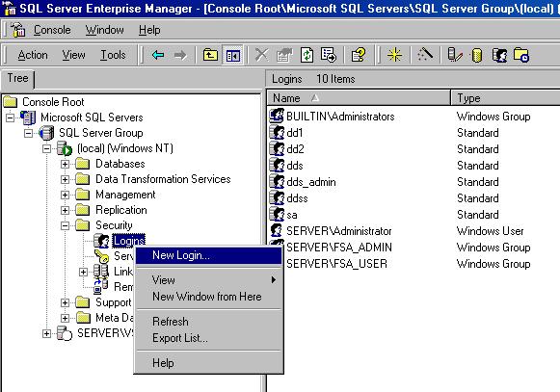Screen dimensions: 560x392
Task: Click the Microsoft SQL Servers icon
Action: coord(28,118)
